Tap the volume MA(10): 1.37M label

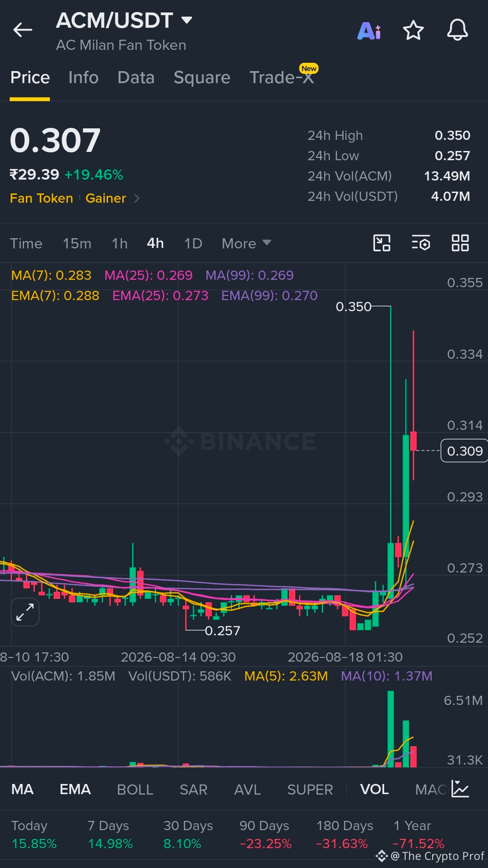(x=387, y=676)
